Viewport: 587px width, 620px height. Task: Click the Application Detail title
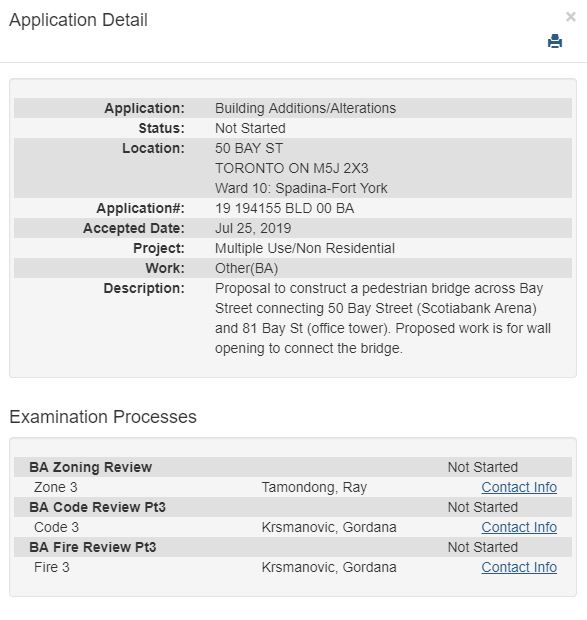tap(78, 20)
